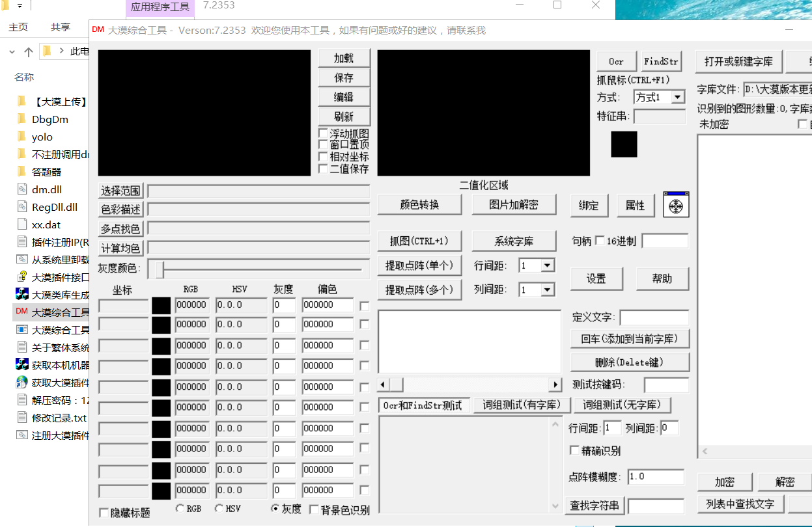Screen dimensions: 812x527
Task: Select the 不注册调用 folder icon
Action: point(21,154)
